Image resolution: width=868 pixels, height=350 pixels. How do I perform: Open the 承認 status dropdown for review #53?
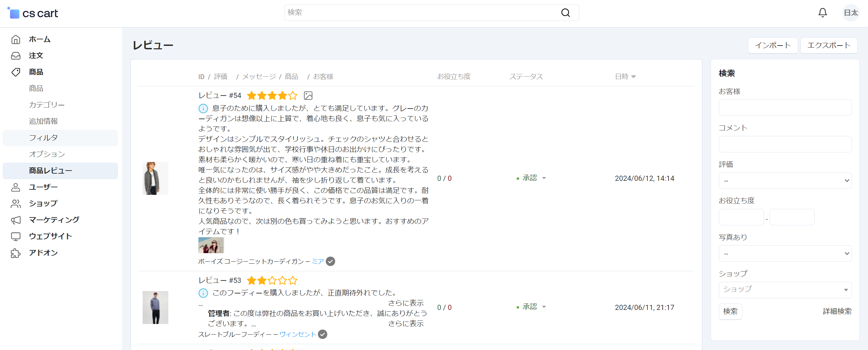point(531,307)
